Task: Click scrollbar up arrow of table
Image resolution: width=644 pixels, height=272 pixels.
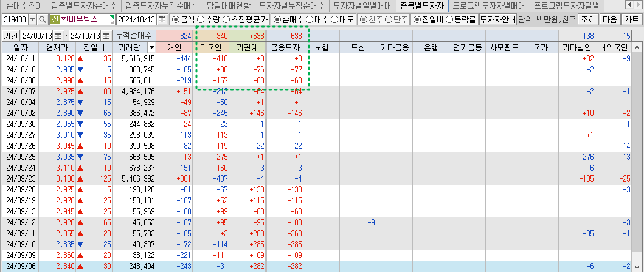Action: pos(637,47)
